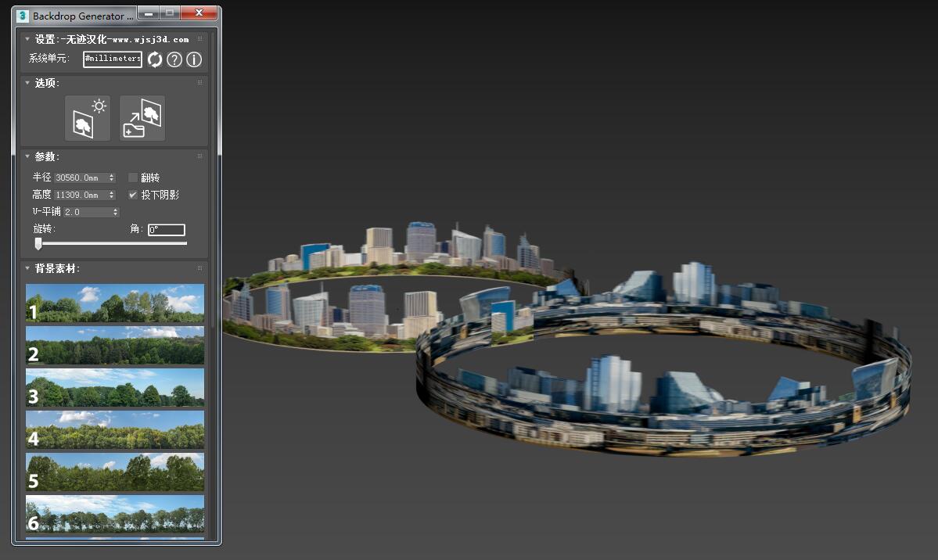Collapse the 设置 rollout

[x=27, y=39]
